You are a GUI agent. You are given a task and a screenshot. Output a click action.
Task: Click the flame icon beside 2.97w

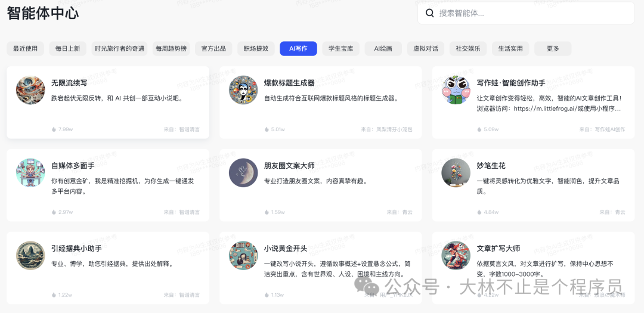54,212
